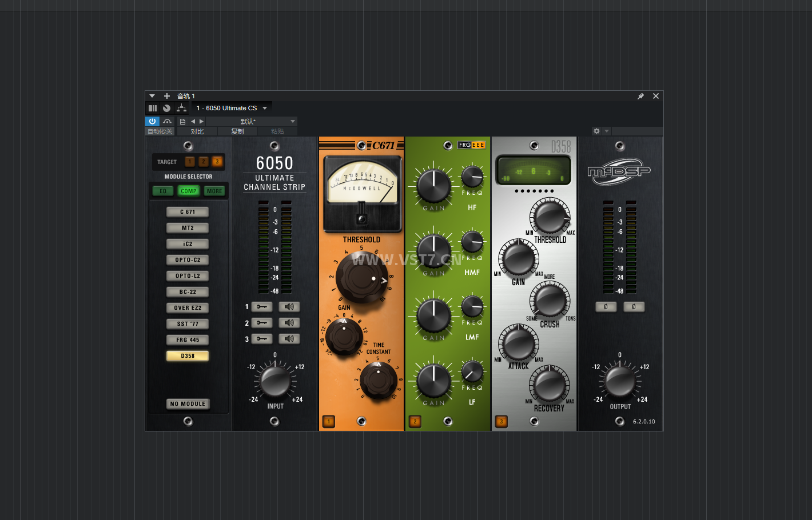This screenshot has width=812, height=520.
Task: Choose the iC2 module
Action: tap(188, 244)
